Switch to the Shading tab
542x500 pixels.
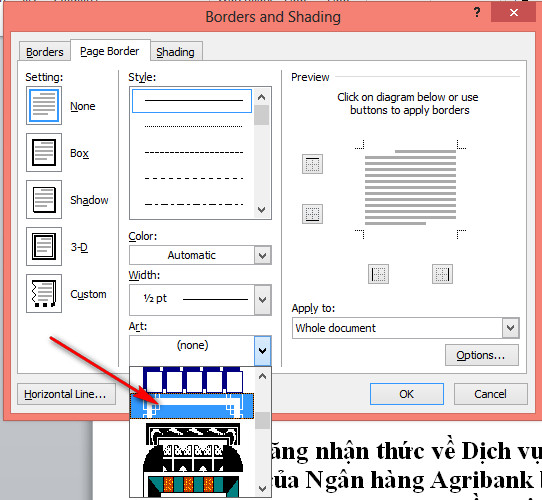tap(175, 52)
